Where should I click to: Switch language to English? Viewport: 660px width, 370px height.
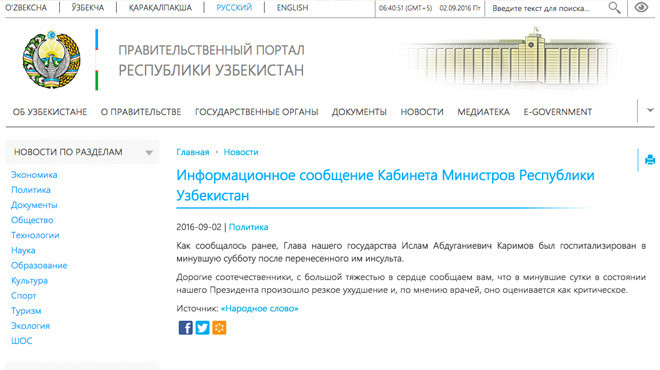tap(292, 8)
